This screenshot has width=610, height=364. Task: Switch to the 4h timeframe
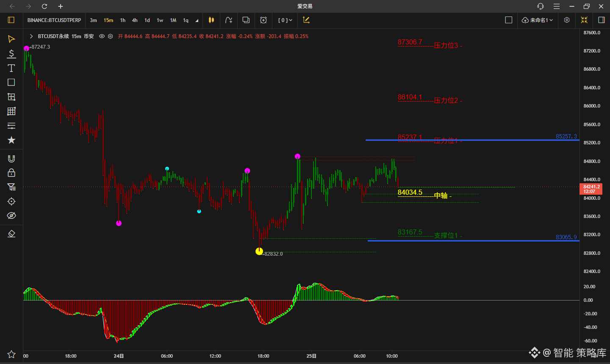tap(135, 20)
